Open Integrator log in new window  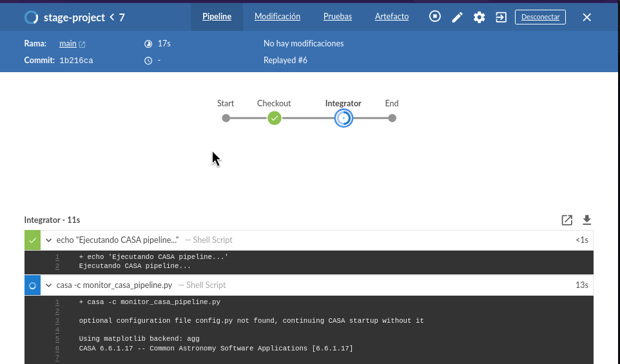coord(567,220)
